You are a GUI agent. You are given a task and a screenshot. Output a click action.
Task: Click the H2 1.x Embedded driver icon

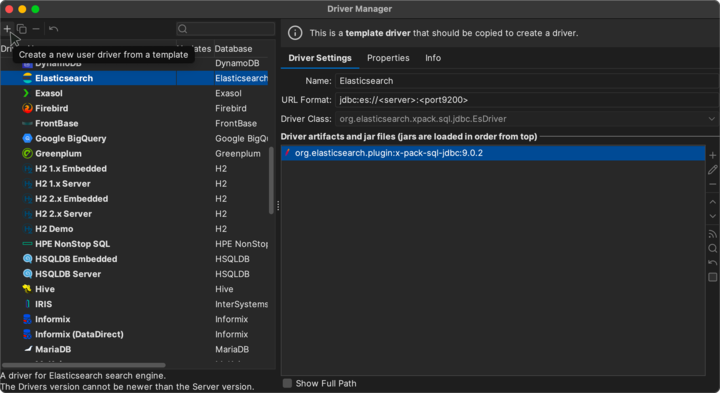click(28, 168)
